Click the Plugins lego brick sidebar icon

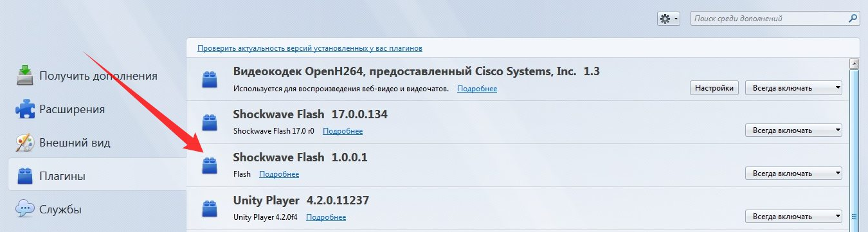(24, 175)
